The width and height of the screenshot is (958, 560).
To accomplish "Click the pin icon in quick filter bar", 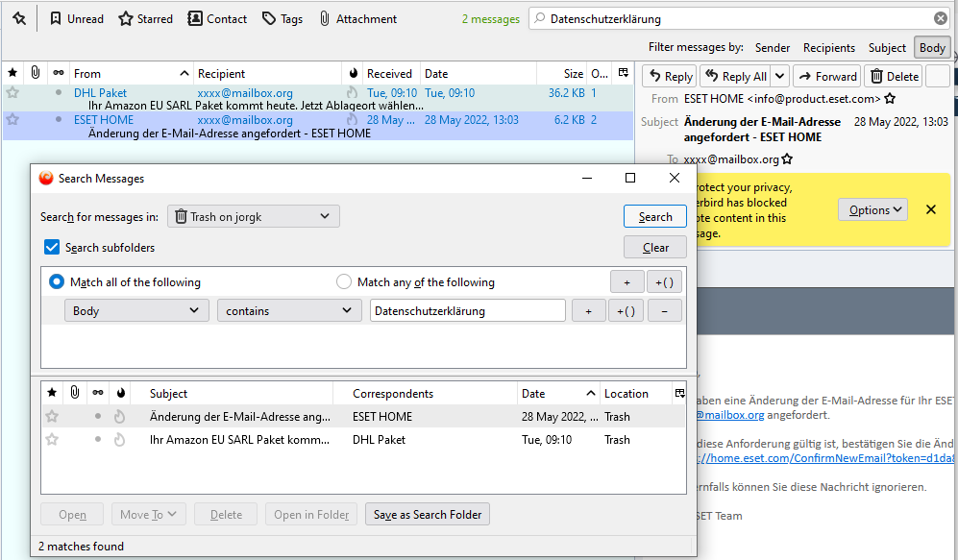I will pos(19,18).
